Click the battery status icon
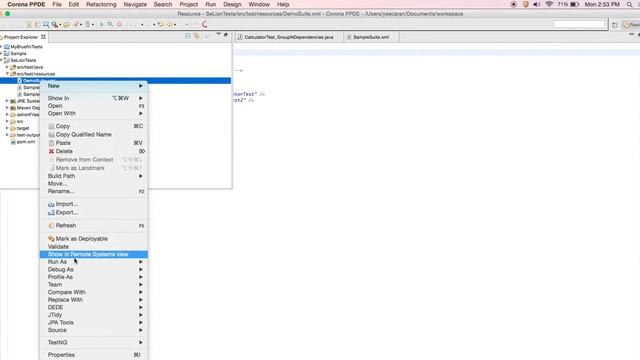640x360 pixels. click(x=575, y=4)
